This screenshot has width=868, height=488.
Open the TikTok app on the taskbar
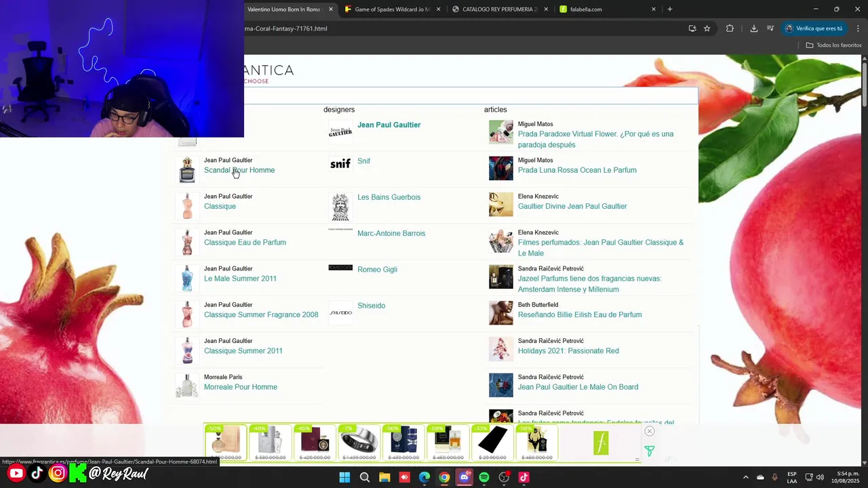tap(524, 477)
